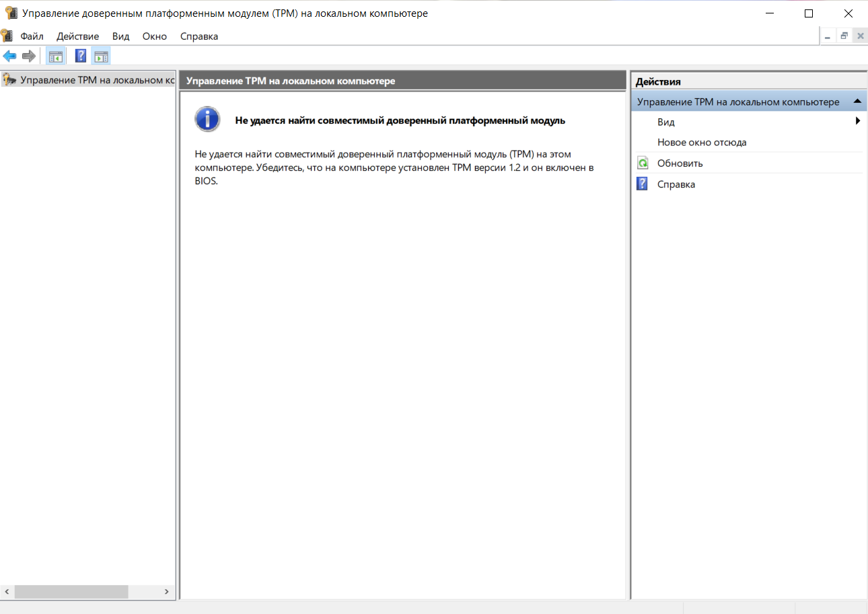Open help from the toolbar question mark icon
Viewport: 868px width, 614px height.
[x=81, y=56]
